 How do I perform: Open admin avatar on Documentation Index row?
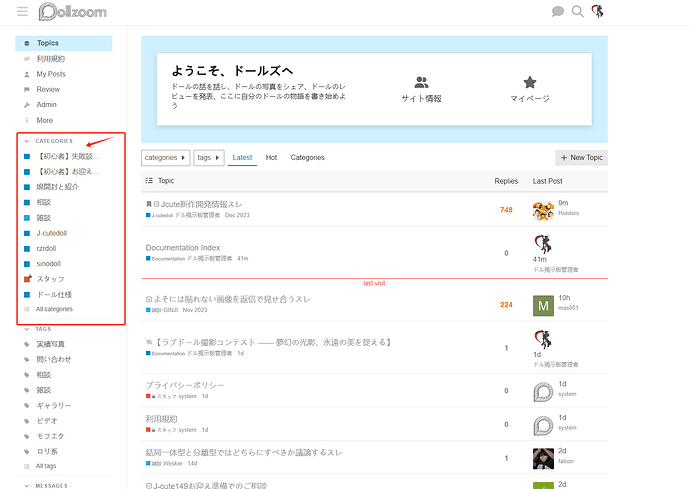(x=543, y=244)
